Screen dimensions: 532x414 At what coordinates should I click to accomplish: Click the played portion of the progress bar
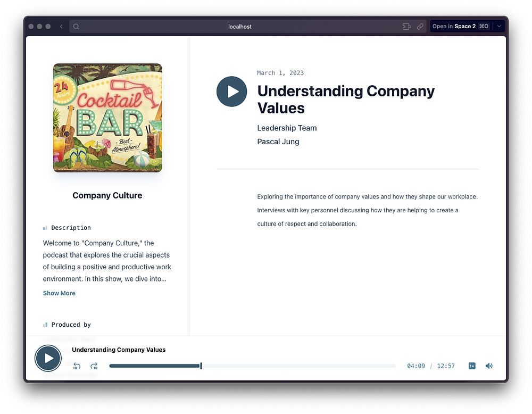tap(154, 366)
